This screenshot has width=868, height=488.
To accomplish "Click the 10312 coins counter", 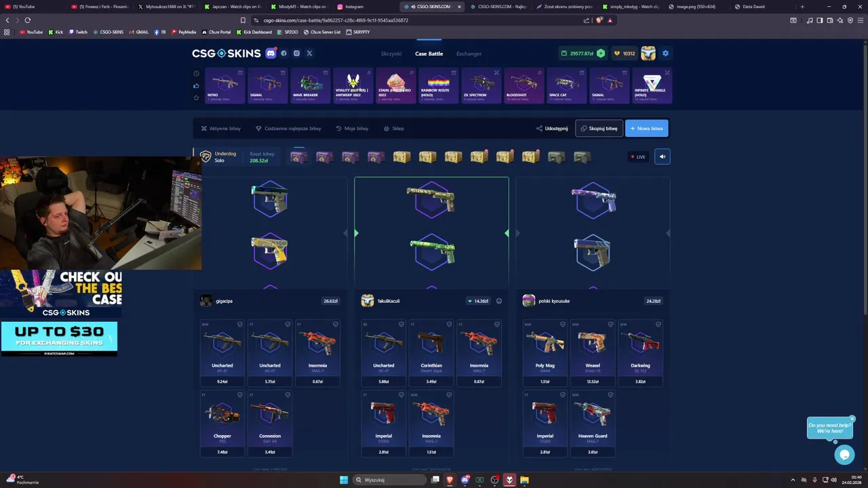I will pos(625,53).
